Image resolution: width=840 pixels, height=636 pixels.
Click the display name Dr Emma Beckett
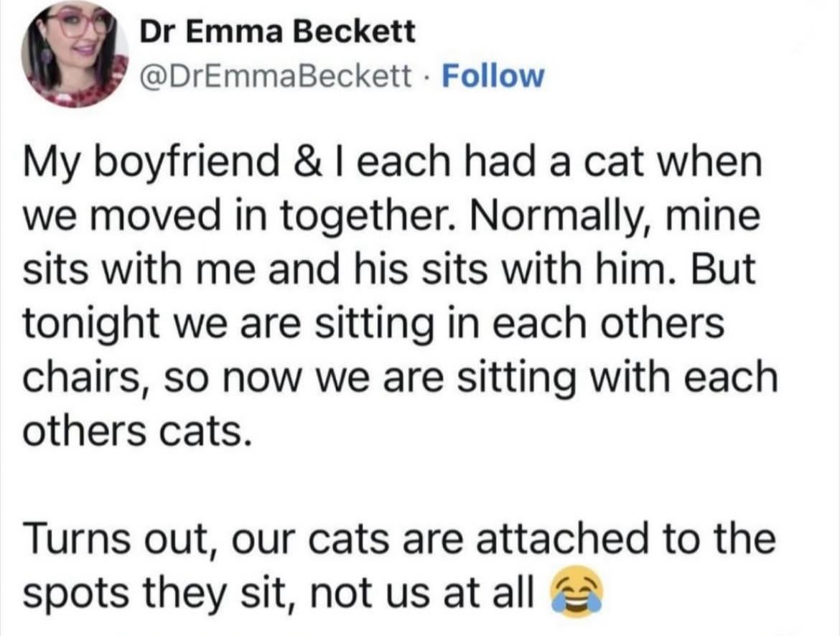coord(276,31)
